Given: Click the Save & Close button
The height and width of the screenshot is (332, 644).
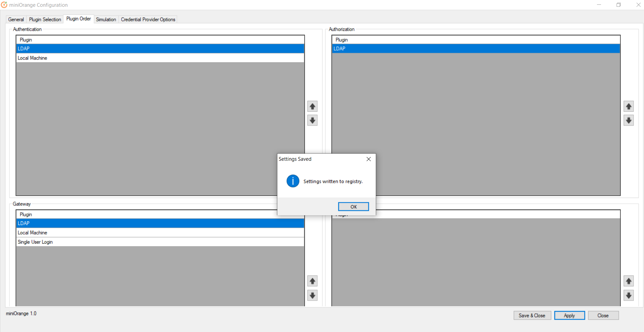Looking at the screenshot, I should (x=532, y=315).
